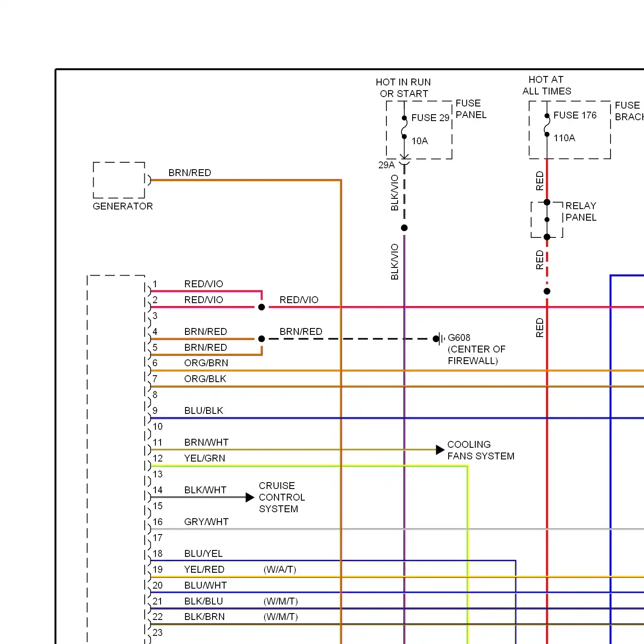Select the RED label between Fuse 176 and Relay Panel
Viewport: 644px width, 644px height.
click(540, 181)
